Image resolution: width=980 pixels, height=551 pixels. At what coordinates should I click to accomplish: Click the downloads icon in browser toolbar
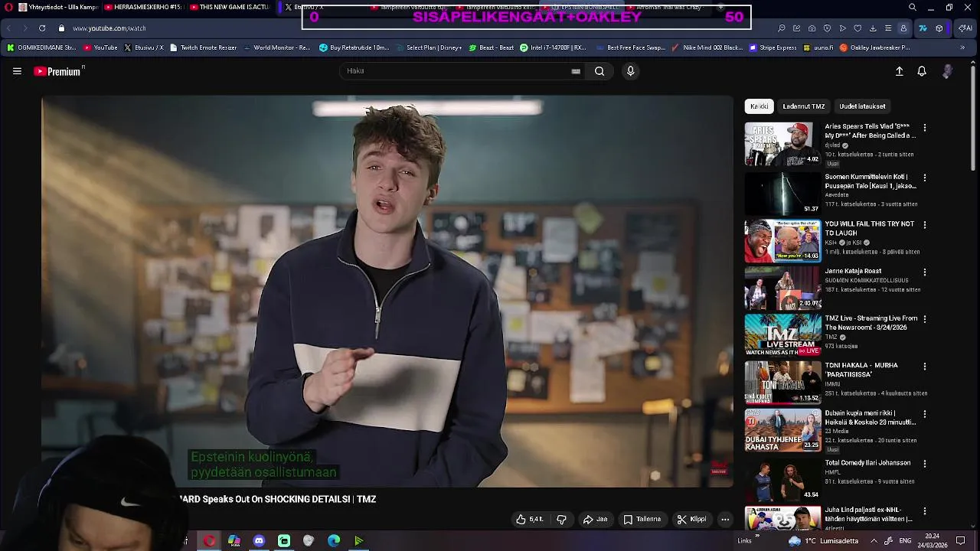pyautogui.click(x=873, y=28)
